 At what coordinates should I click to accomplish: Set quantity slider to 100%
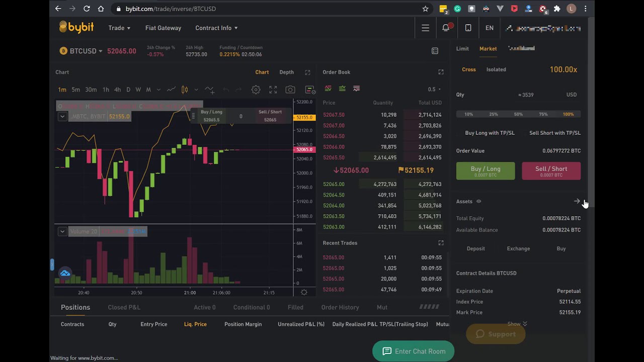(x=568, y=114)
